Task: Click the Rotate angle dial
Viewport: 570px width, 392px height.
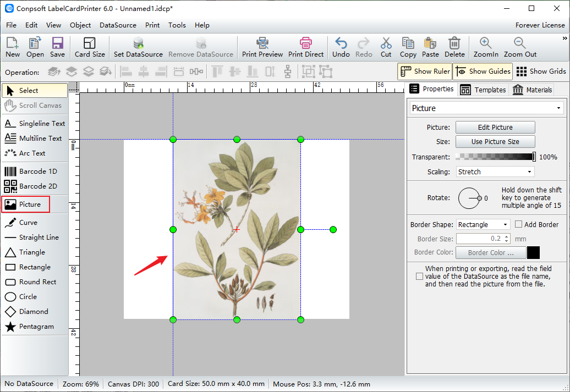Action: tap(470, 198)
